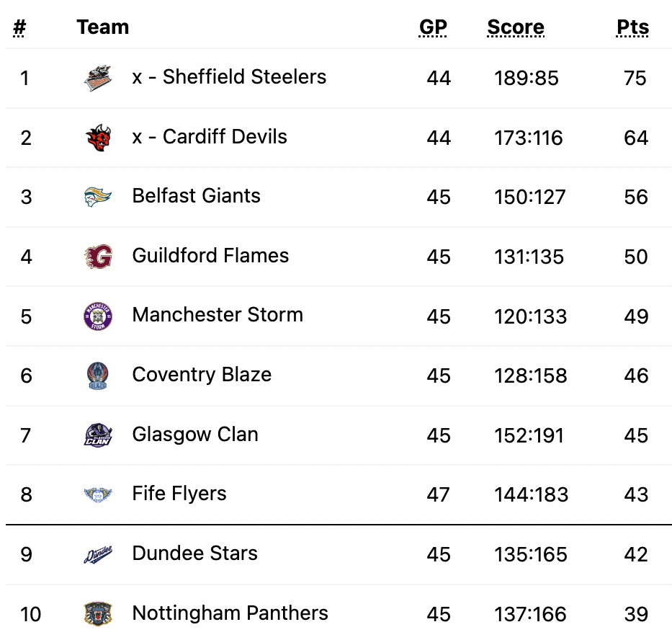
Task: Select the Guildford Flames G logo
Action: pyautogui.click(x=98, y=257)
